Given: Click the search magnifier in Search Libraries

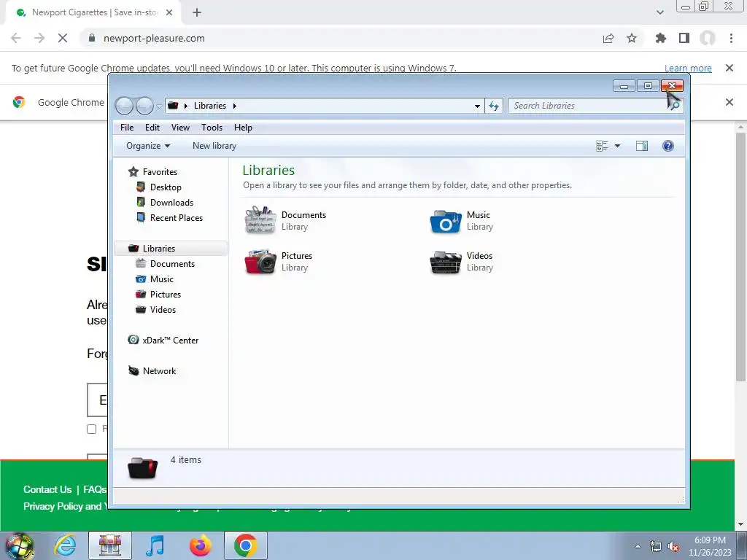Looking at the screenshot, I should click(675, 106).
